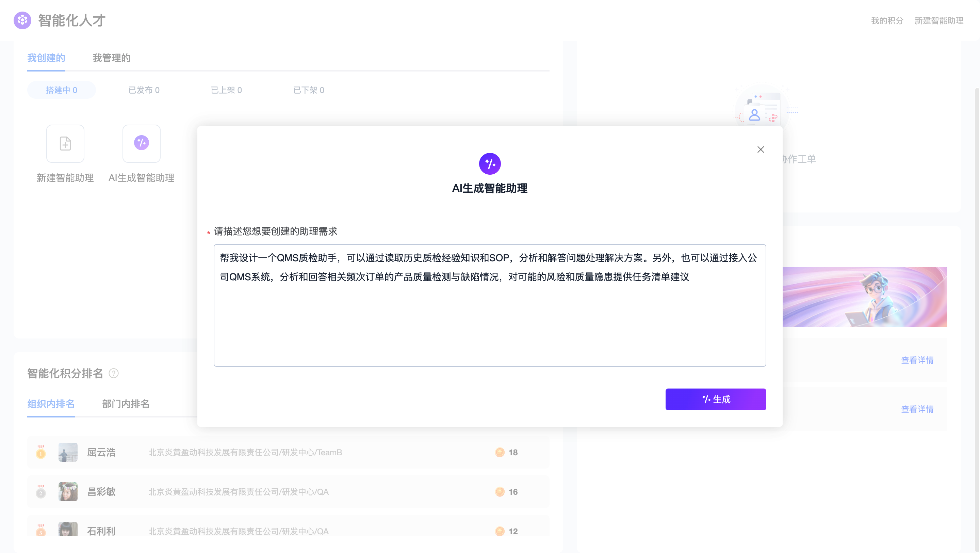Select the 已发布 0 filter
980x553 pixels.
coord(144,90)
